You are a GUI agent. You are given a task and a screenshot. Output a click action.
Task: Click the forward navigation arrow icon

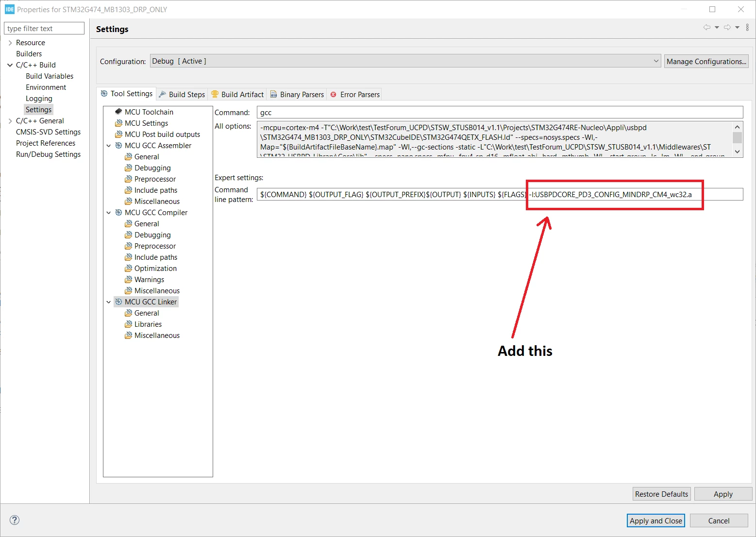click(x=727, y=27)
